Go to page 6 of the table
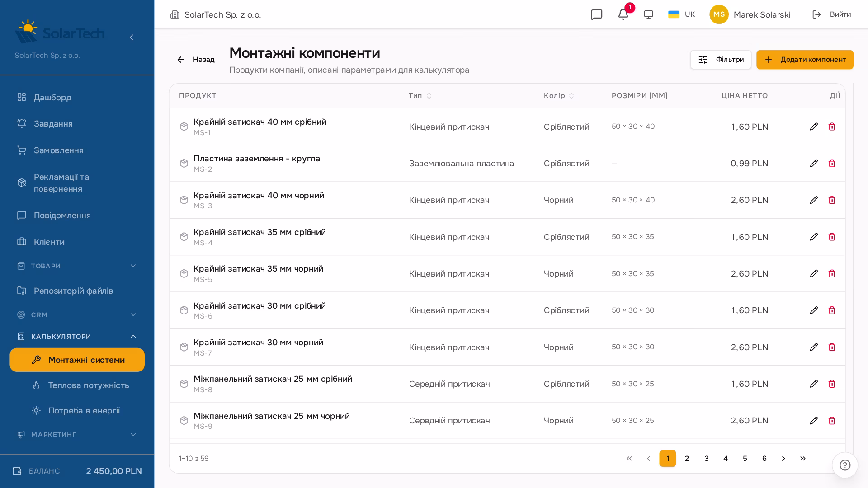 click(x=764, y=459)
